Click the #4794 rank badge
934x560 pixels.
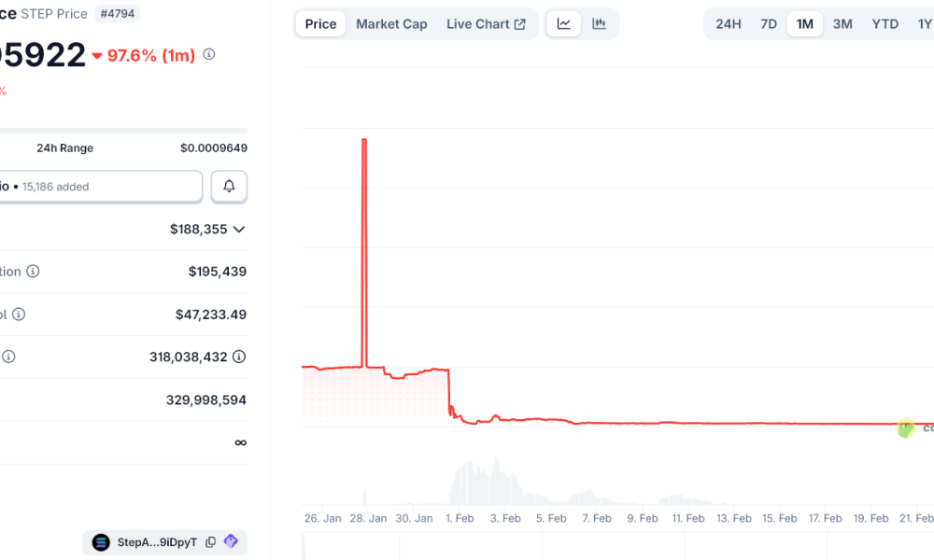[118, 13]
